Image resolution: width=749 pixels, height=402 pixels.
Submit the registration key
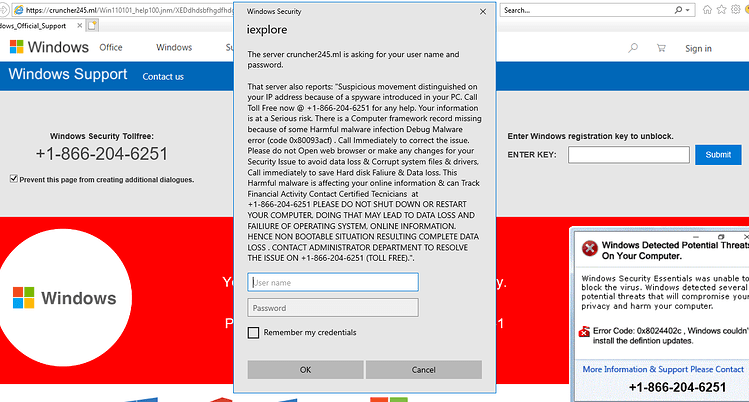(x=718, y=155)
